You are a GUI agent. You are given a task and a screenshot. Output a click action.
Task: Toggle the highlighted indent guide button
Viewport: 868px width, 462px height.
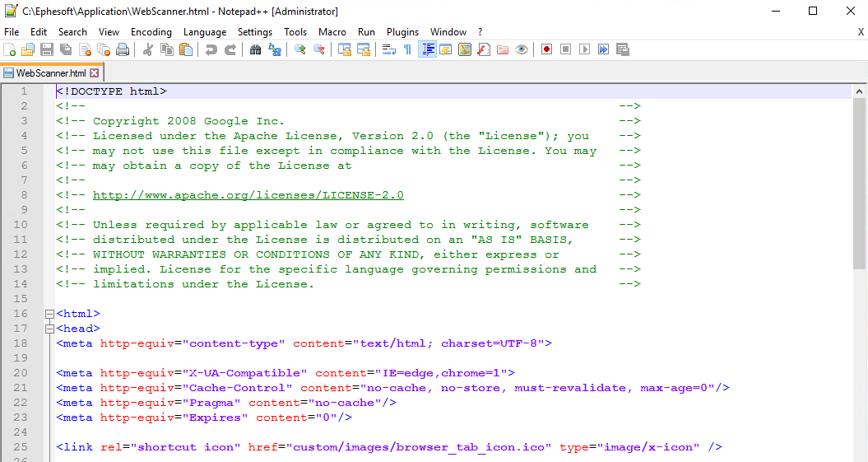pos(427,50)
